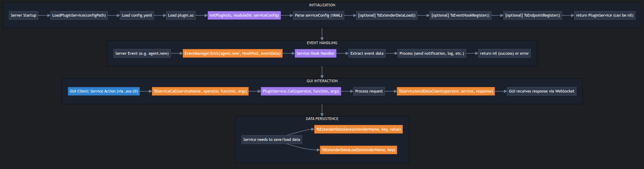The width and height of the screenshot is (644, 169).
Task: Click the TsExtenderDataSave node
Action: 358,129
